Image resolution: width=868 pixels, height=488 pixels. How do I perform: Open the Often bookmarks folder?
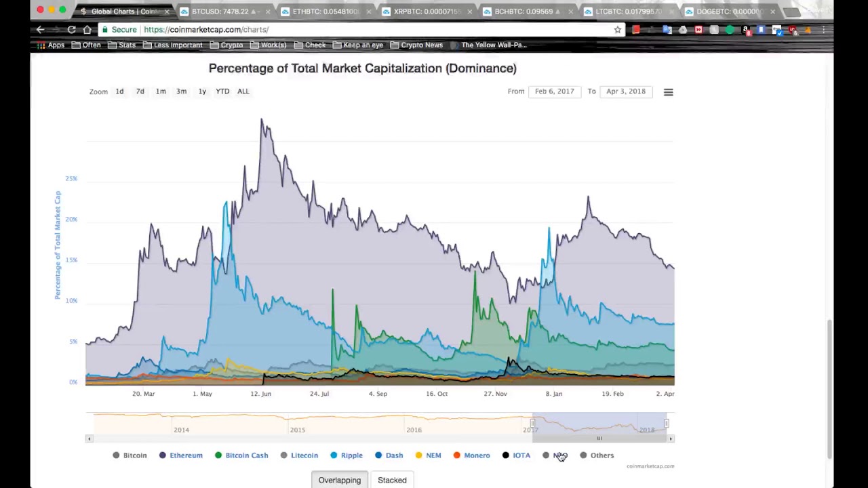[x=86, y=45]
